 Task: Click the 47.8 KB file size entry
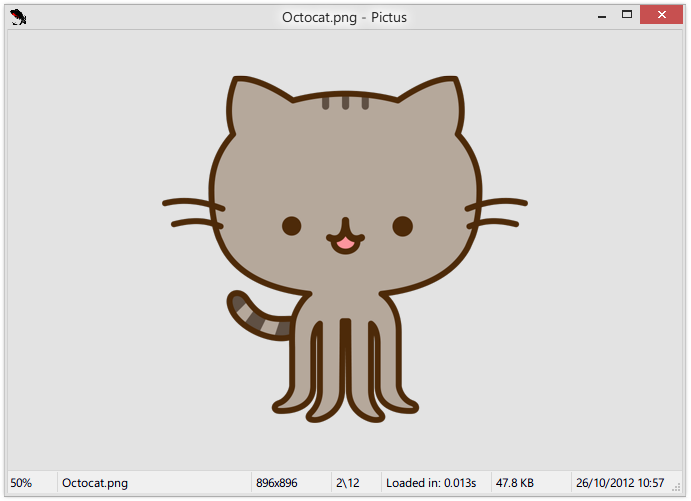pyautogui.click(x=515, y=483)
